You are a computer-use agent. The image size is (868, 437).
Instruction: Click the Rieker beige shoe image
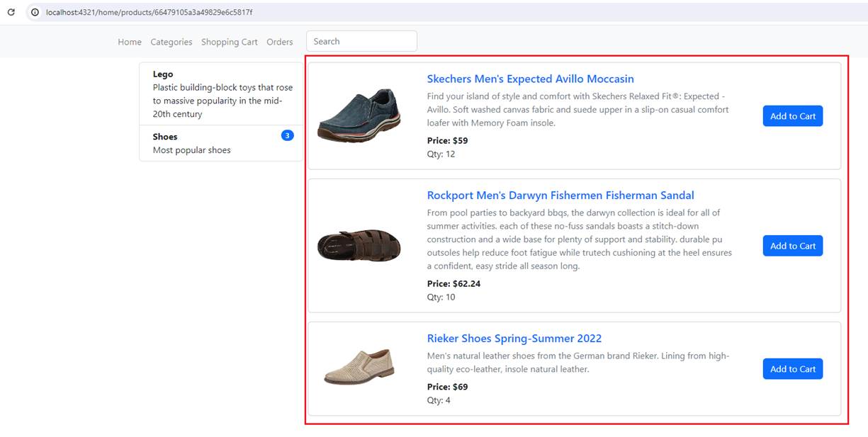point(359,367)
